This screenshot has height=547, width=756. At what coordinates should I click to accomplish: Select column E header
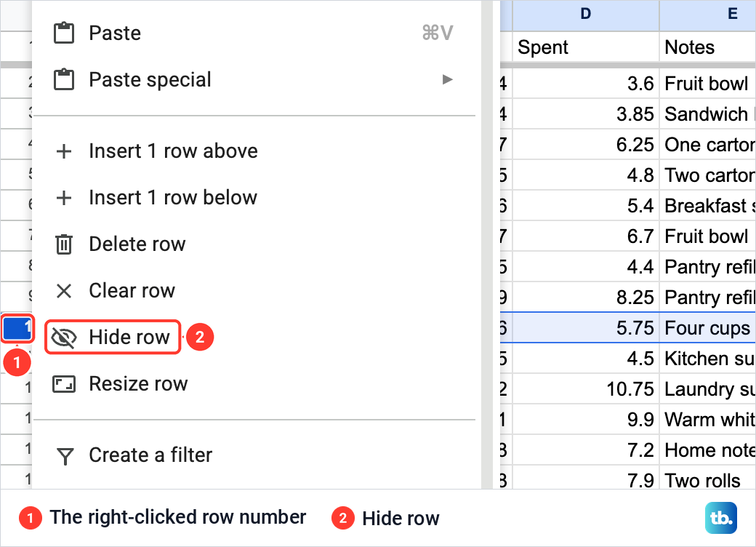point(707,14)
